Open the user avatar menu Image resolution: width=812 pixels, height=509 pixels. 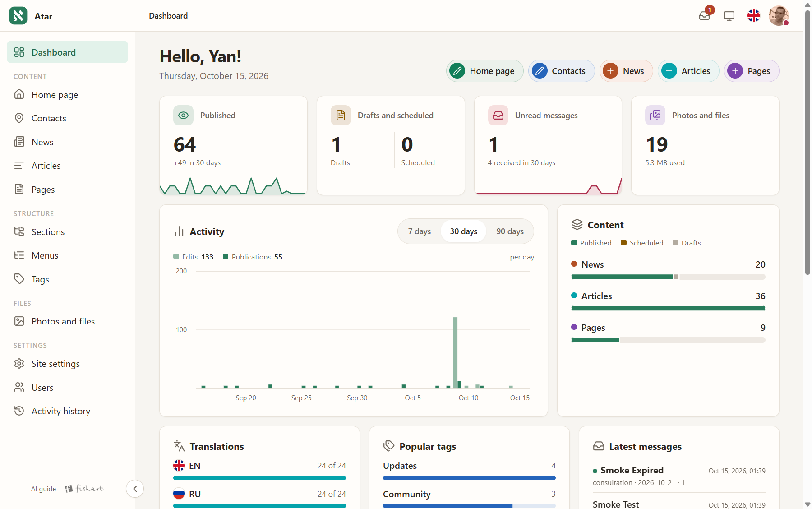pyautogui.click(x=779, y=16)
